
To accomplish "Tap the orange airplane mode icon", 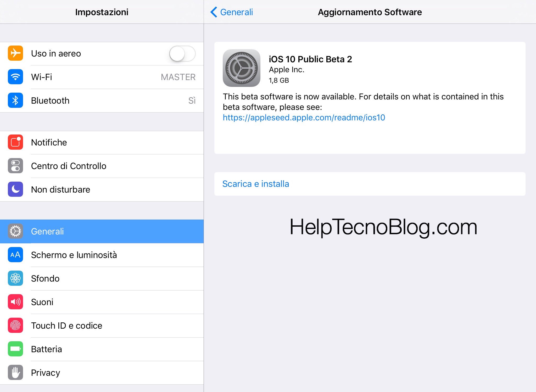I will coord(15,53).
